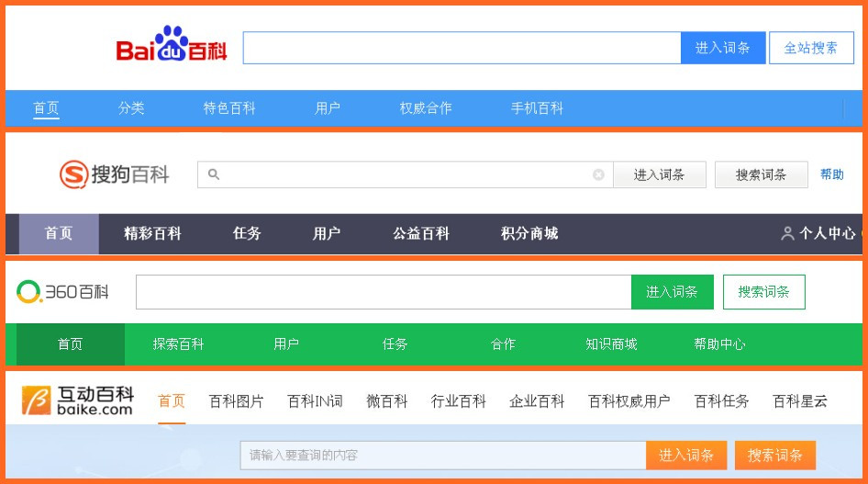
Task: Open 百科IN词 on Hudong Baike
Action: (x=315, y=401)
